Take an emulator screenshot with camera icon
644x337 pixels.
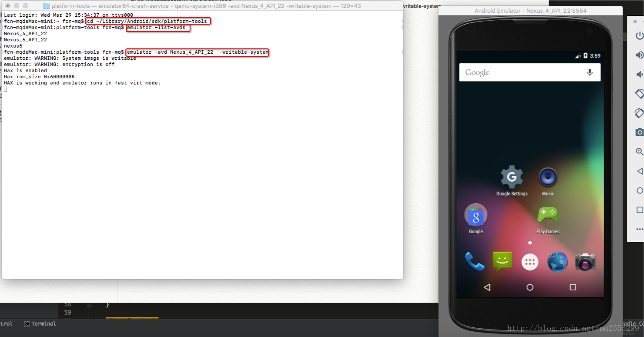640,132
